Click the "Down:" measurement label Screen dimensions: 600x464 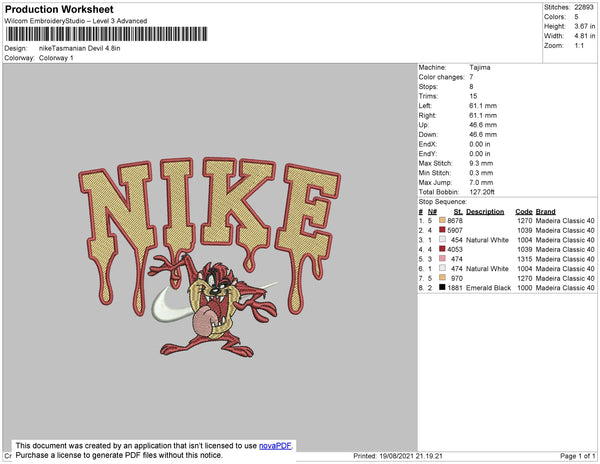(x=428, y=135)
